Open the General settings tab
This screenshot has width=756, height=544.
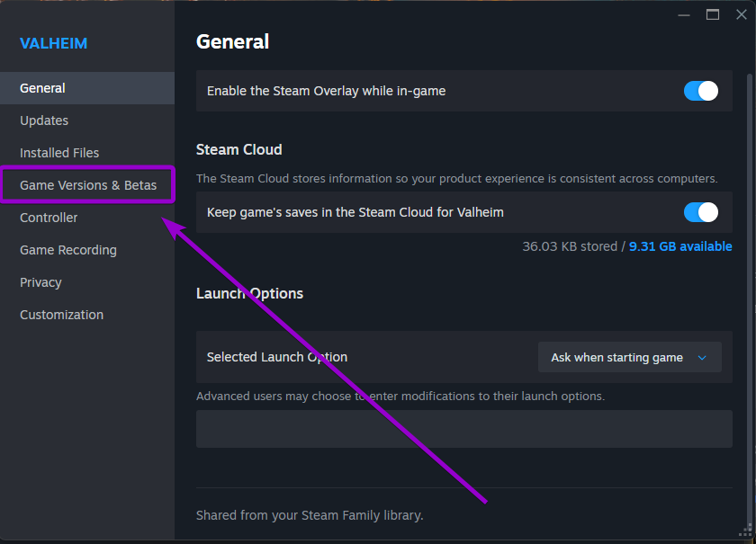pyautogui.click(x=86, y=88)
